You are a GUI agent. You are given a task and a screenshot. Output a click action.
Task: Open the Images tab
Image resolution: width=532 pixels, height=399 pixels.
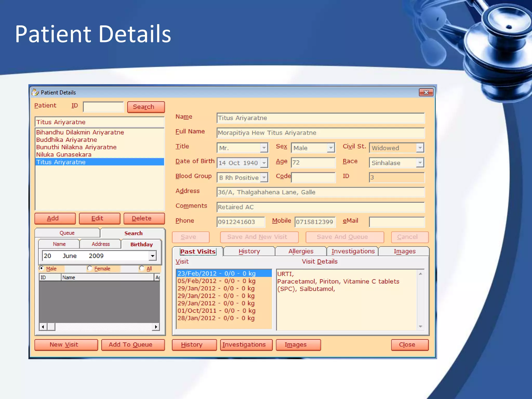tap(404, 251)
